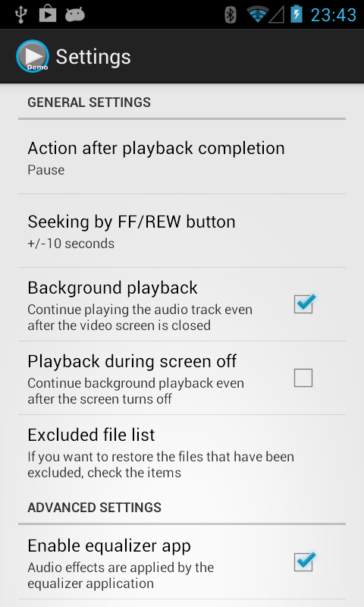This screenshot has height=607, width=364.
Task: Disable the Enable equalizer app checkbox
Action: tap(304, 561)
